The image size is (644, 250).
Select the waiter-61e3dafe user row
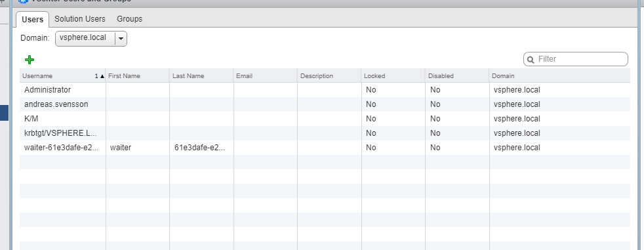(325, 147)
